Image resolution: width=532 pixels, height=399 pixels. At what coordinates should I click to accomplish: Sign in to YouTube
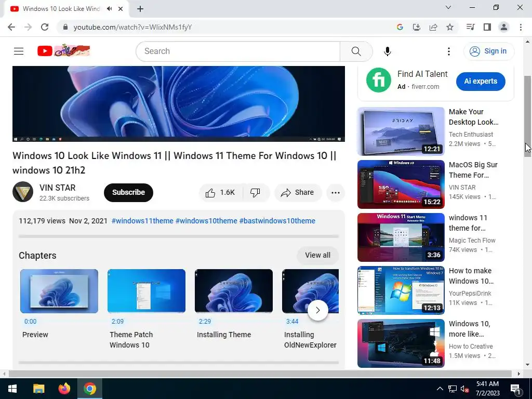pos(489,51)
